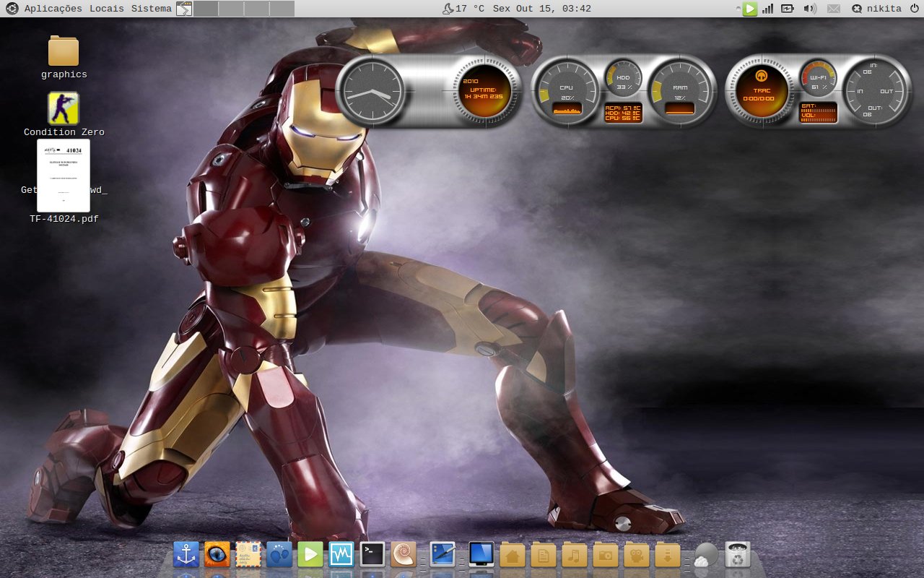Click the network signal bars tray icon
This screenshot has height=578, width=924.
pos(768,9)
